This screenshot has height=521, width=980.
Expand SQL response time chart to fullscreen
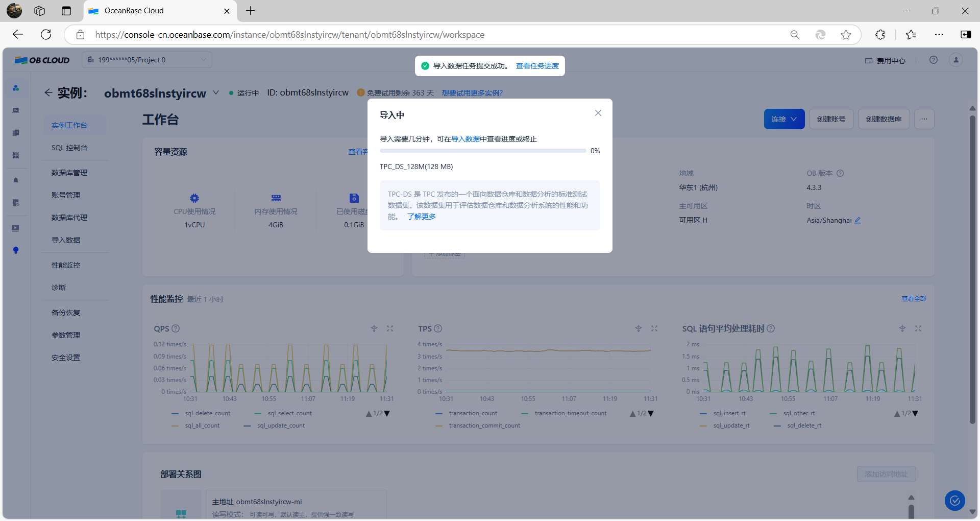918,328
